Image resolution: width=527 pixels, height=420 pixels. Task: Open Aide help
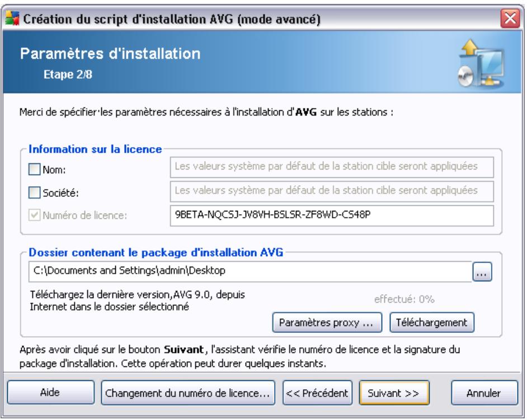coord(51,393)
